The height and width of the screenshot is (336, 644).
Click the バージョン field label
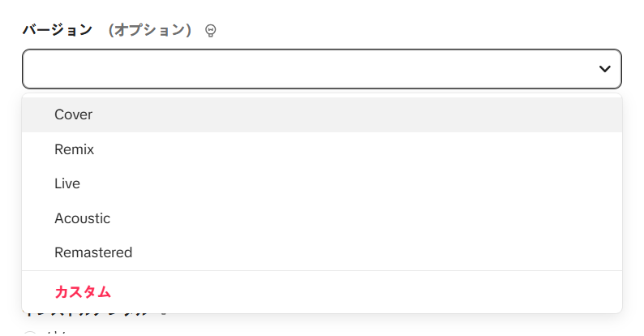(x=58, y=30)
